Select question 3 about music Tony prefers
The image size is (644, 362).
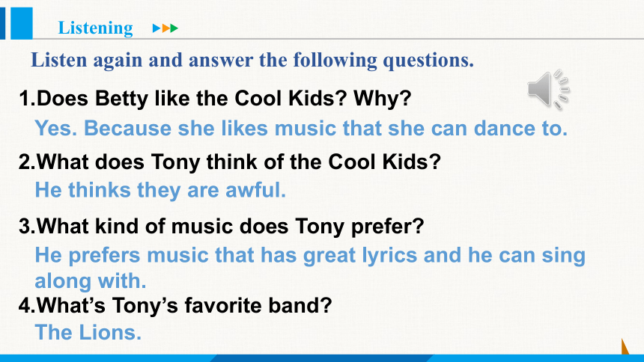[222, 226]
